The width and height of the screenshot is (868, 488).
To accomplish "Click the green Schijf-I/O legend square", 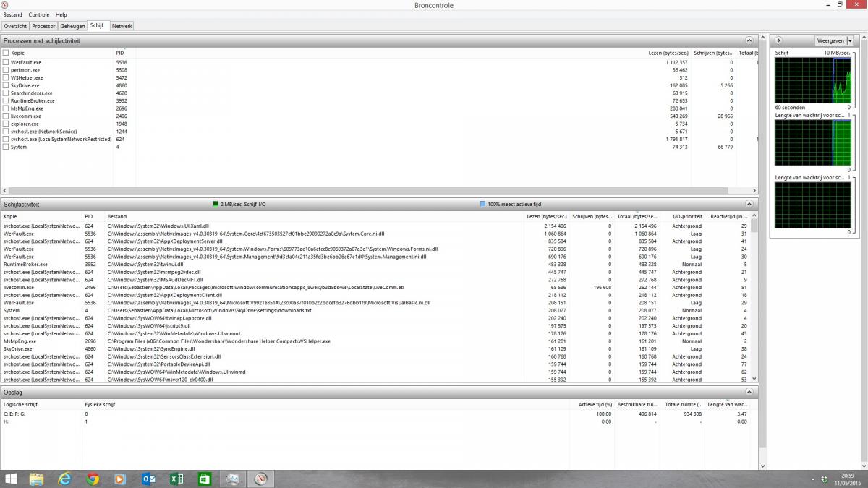I will coord(215,205).
